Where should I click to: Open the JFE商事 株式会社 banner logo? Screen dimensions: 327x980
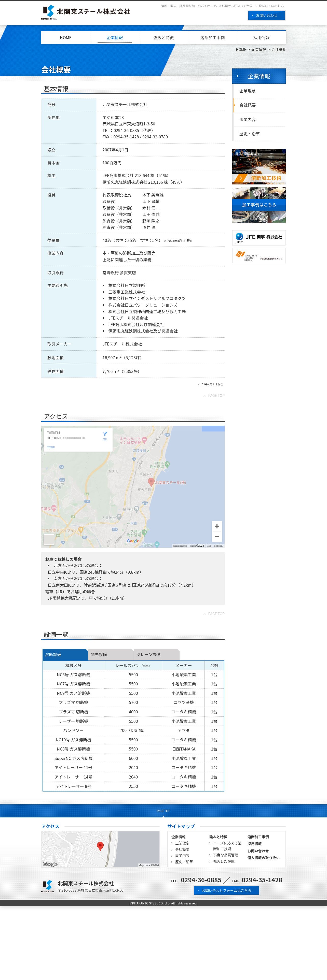pos(259,238)
